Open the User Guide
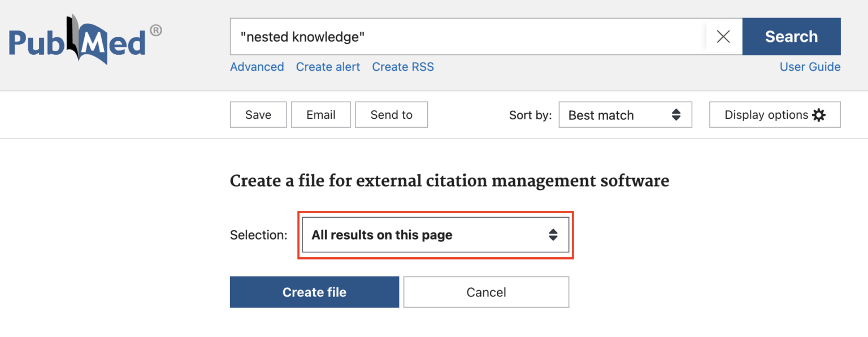 (x=810, y=67)
